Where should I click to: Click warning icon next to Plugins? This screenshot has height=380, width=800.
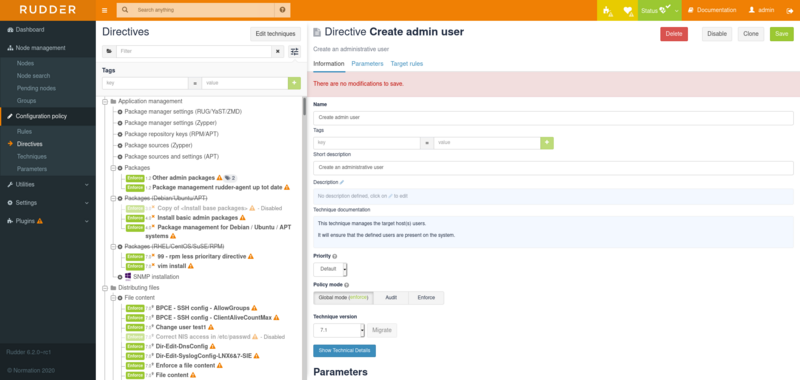click(x=40, y=221)
